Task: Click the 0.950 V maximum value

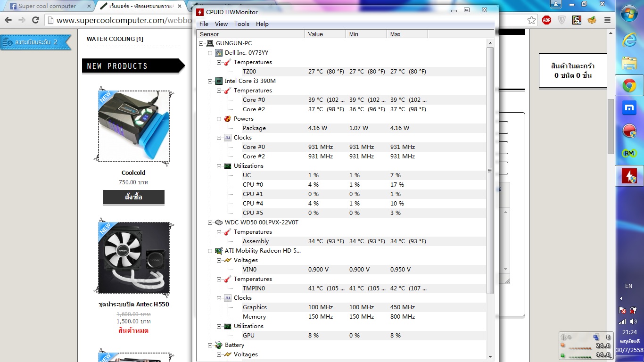Action: (400, 270)
